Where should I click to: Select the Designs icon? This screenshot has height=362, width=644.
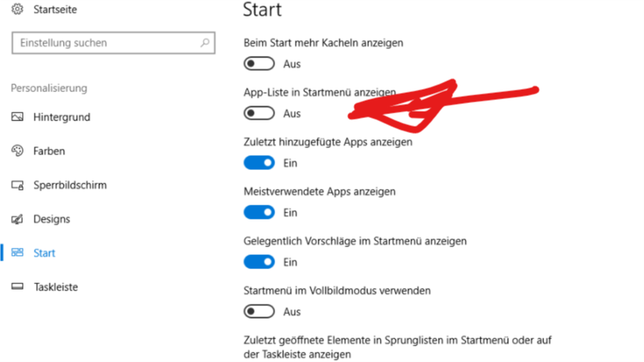click(17, 219)
